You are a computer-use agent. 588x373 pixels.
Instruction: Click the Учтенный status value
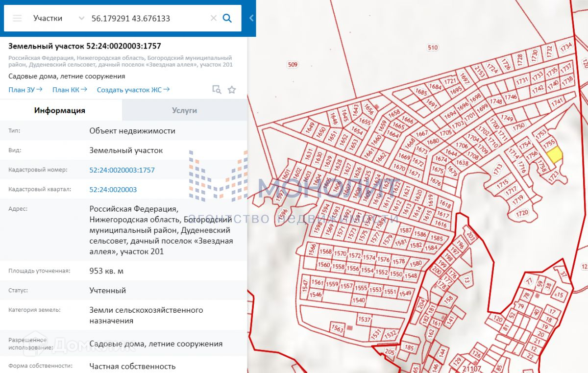pos(108,290)
